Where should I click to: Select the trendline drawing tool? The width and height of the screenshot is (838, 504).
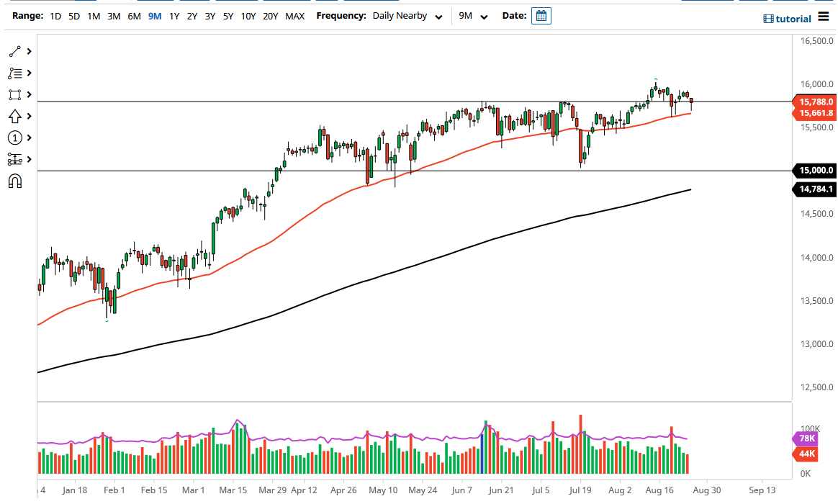click(13, 51)
